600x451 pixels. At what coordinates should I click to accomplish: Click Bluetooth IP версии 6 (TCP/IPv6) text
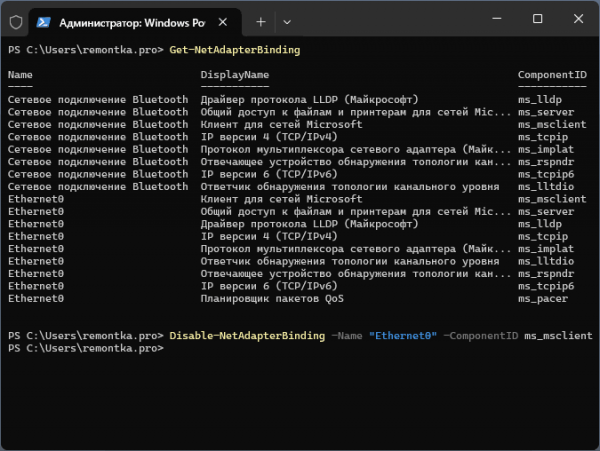tap(269, 174)
